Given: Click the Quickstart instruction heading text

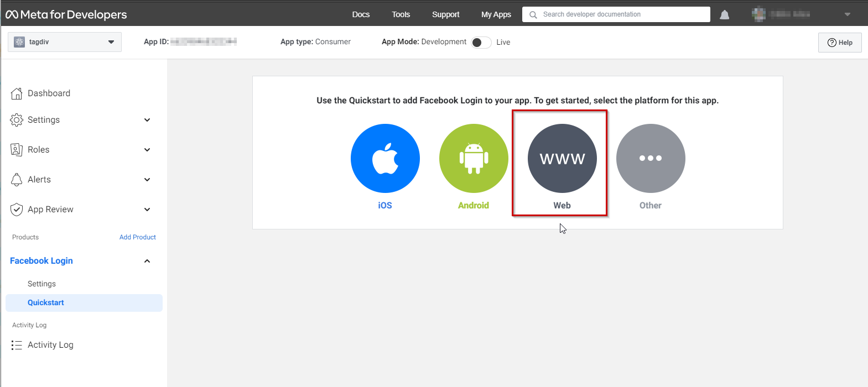Looking at the screenshot, I should (518, 101).
